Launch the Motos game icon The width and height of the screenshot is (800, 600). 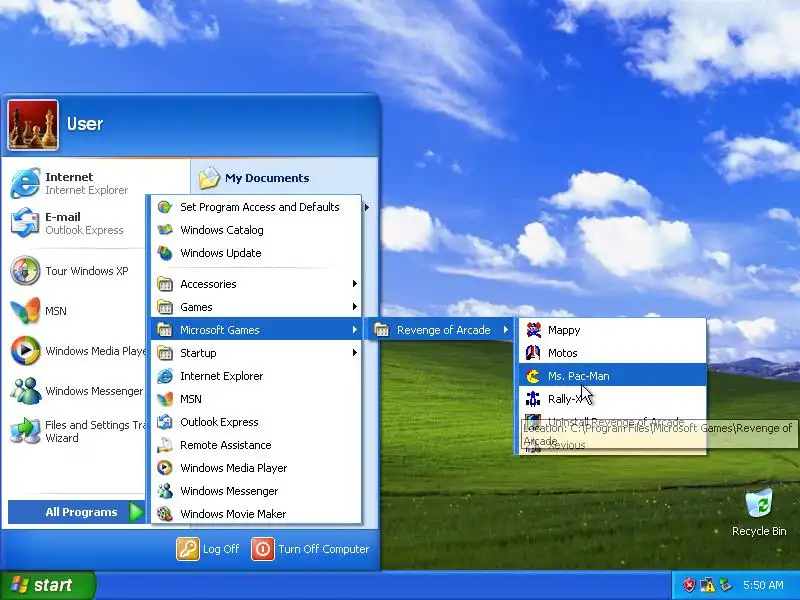coord(533,353)
